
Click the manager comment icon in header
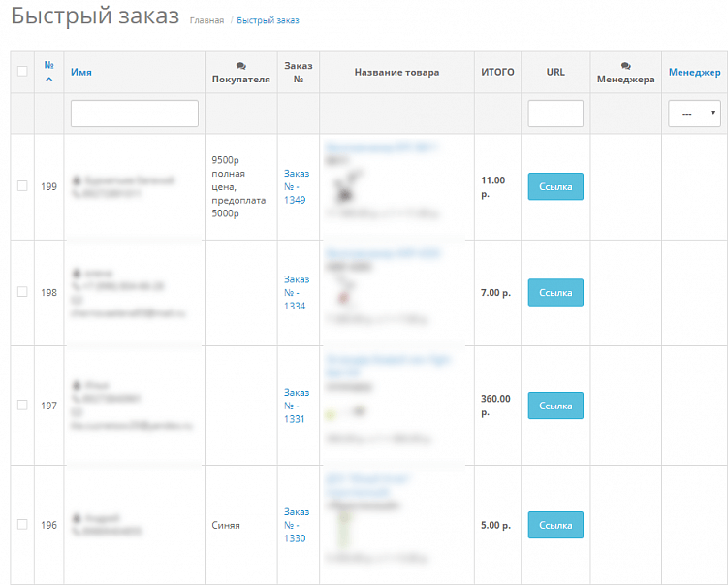(625, 65)
